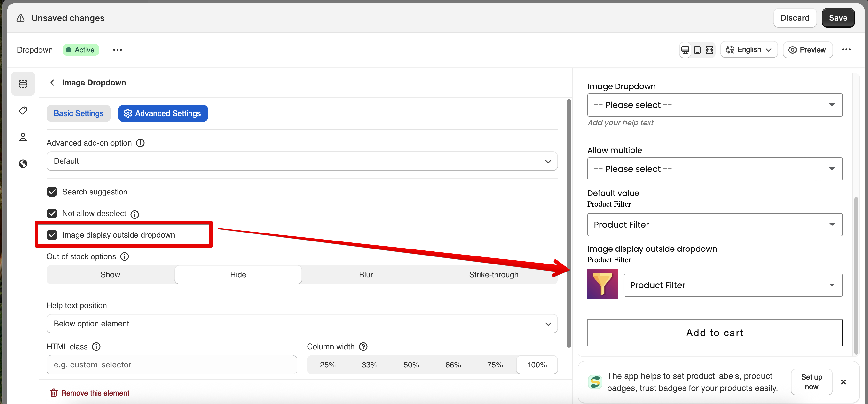Viewport: 868px width, 404px height.
Task: Click the HTML class input field
Action: pyautogui.click(x=172, y=365)
